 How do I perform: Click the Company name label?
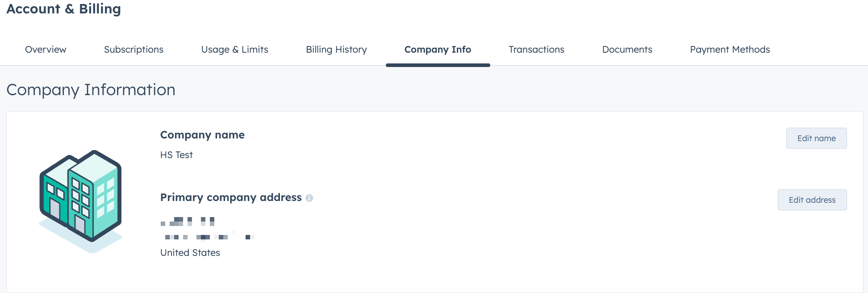coord(202,135)
